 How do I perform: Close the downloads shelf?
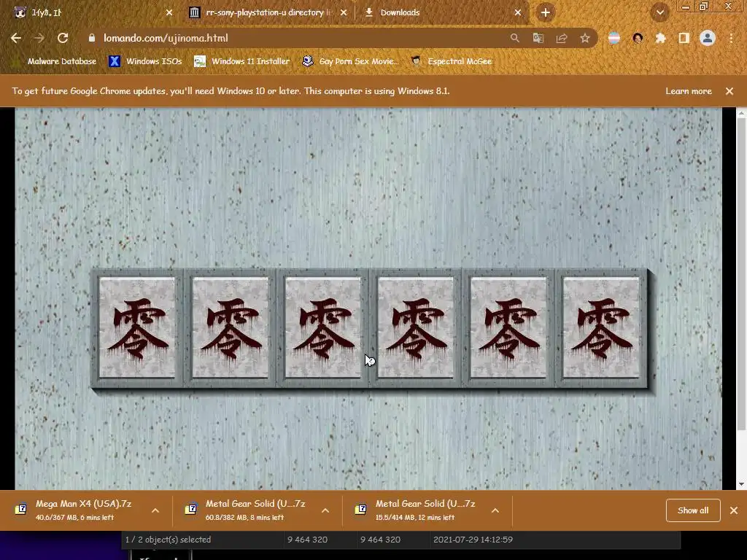click(734, 510)
